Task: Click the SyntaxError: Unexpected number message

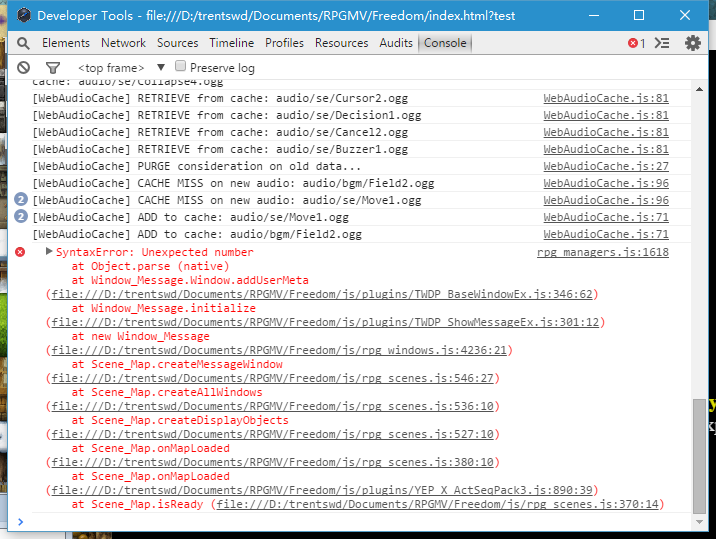Action: 155,252
